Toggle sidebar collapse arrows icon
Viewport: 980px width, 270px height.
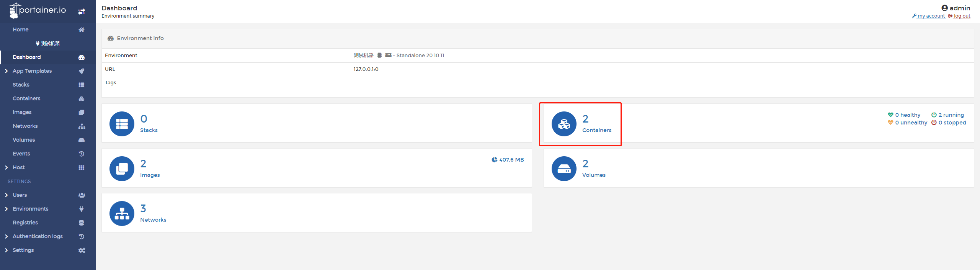(x=82, y=11)
